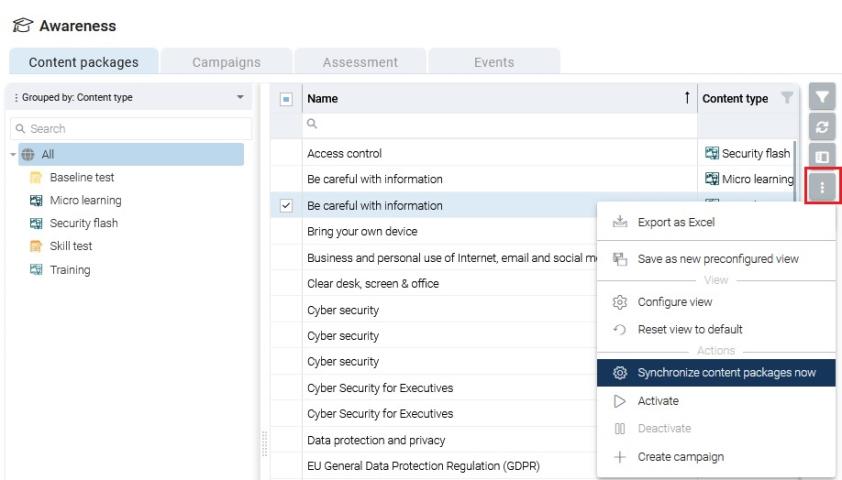
Task: Select Export as Excel menu entry
Action: pyautogui.click(x=676, y=222)
